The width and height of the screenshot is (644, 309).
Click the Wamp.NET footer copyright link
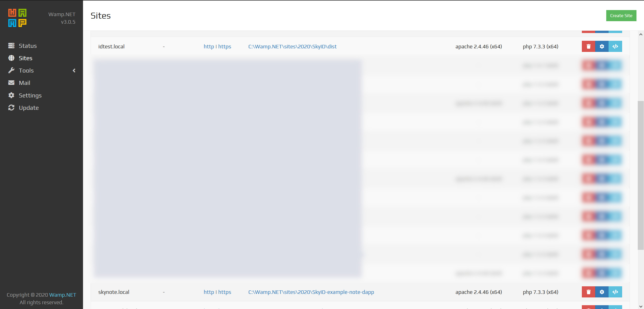pos(63,295)
